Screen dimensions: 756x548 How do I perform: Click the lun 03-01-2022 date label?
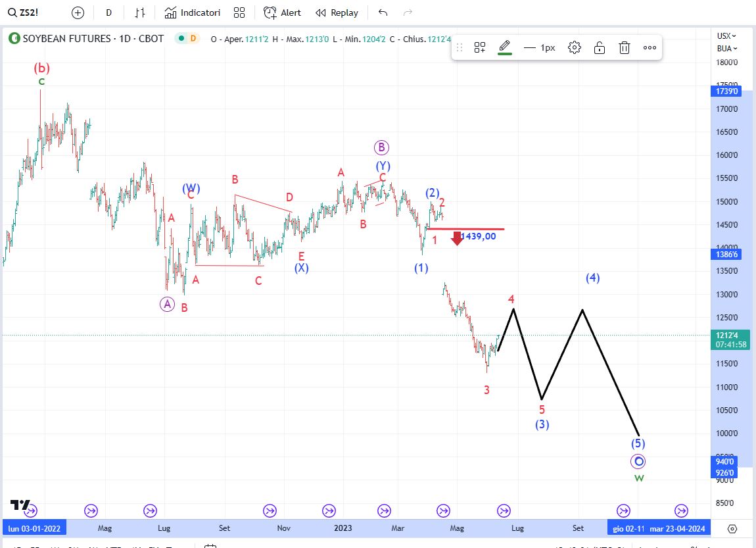tap(34, 528)
